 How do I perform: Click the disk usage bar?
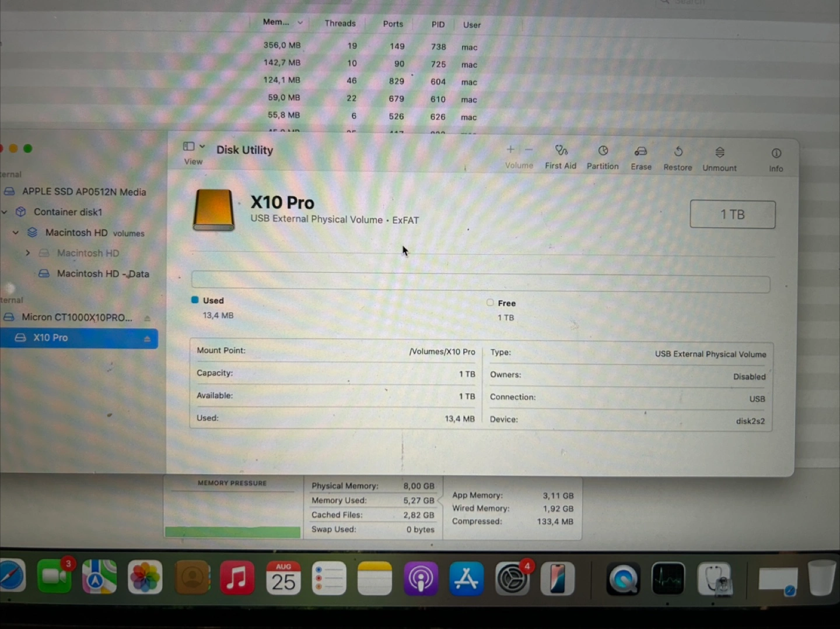click(x=480, y=283)
